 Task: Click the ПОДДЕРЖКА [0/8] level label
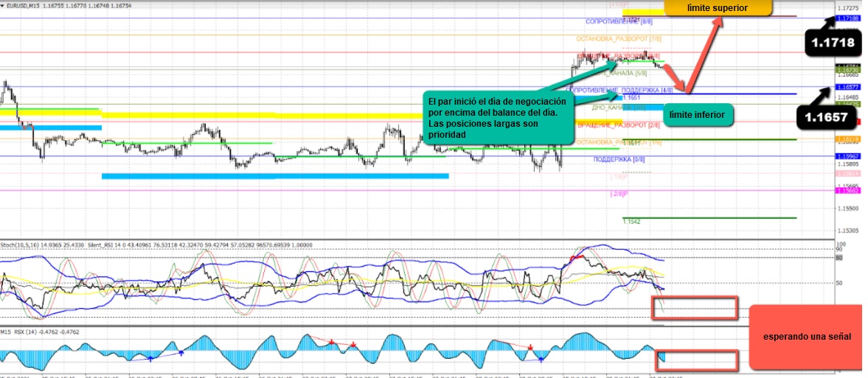click(x=619, y=158)
